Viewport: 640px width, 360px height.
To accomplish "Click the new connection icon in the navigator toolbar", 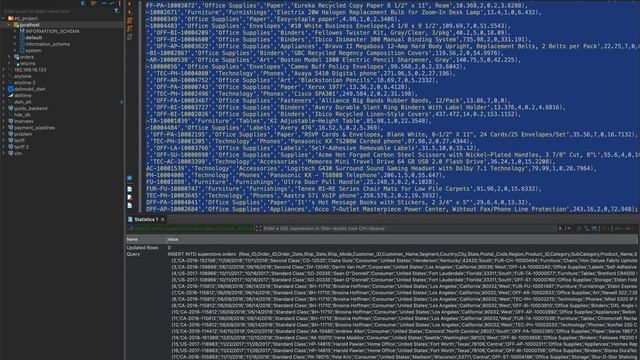I will [x=84, y=3].
